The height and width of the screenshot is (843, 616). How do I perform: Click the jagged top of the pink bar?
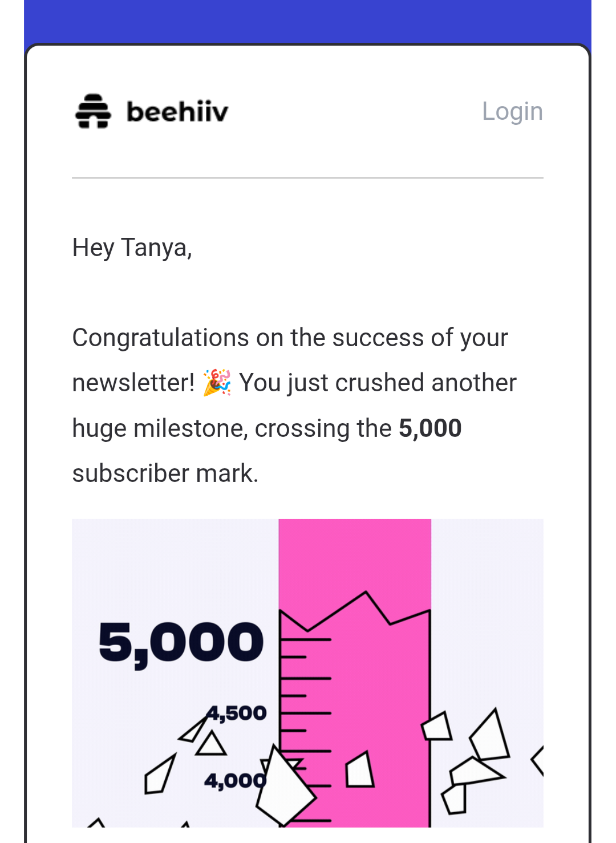(355, 613)
